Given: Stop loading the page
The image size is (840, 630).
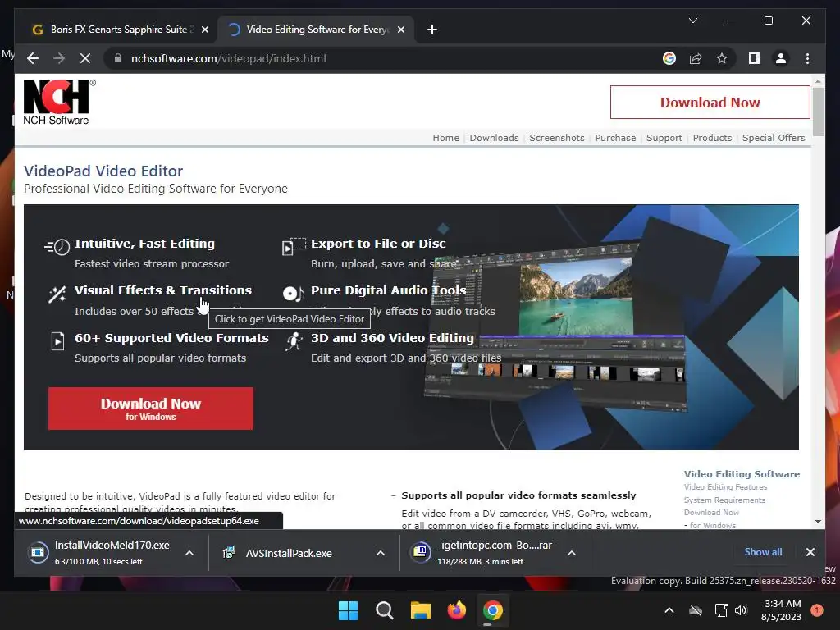Looking at the screenshot, I should (85, 58).
